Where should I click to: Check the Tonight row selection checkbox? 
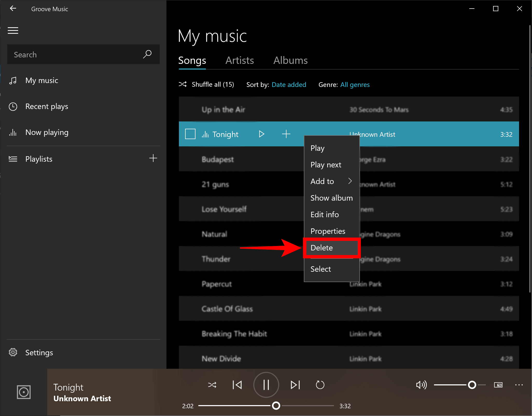click(x=190, y=134)
